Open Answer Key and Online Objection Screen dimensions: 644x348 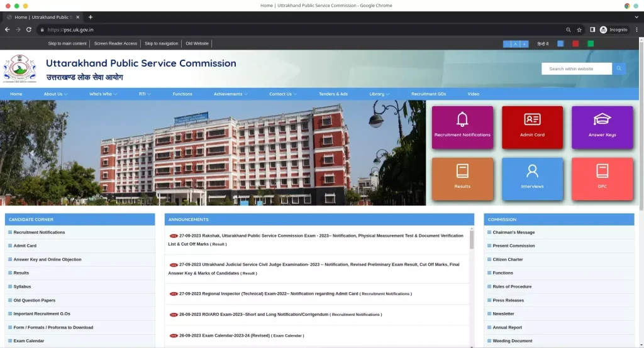47,259
